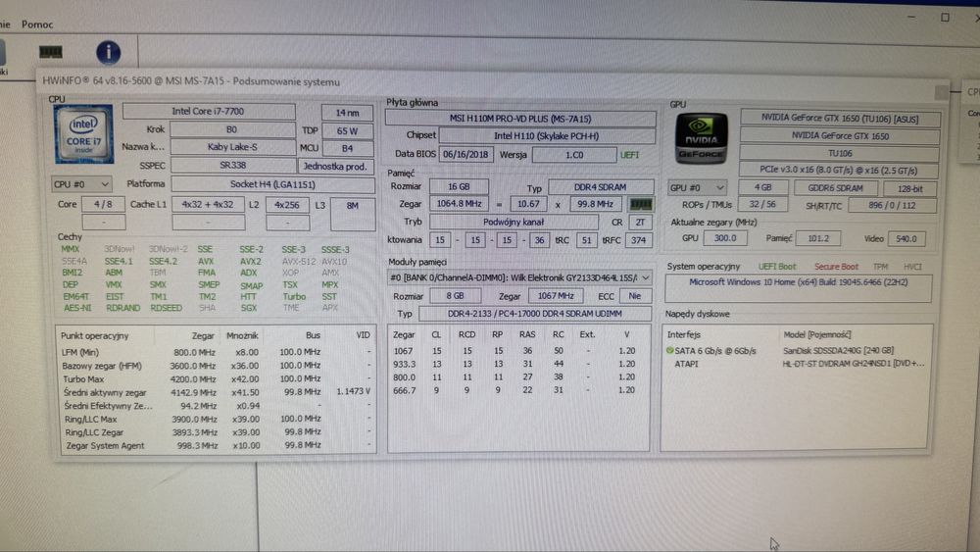Click the 1067 row in memory timings table

tap(517, 351)
